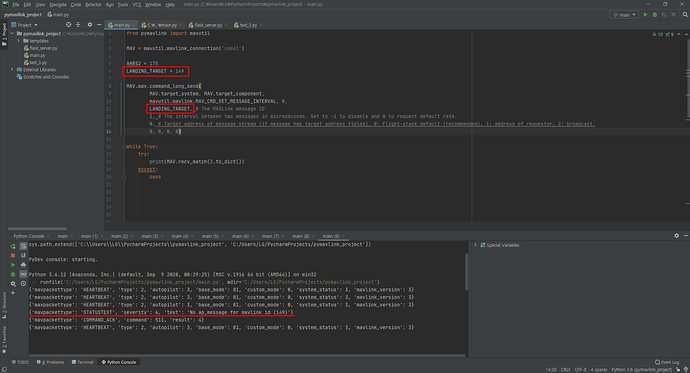Click the console Rerun icon
Viewport: 690px width, 373px height.
pos(12,246)
